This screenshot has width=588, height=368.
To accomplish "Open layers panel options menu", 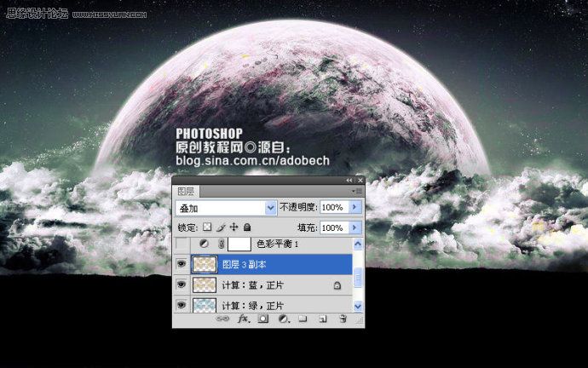I will pos(357,192).
